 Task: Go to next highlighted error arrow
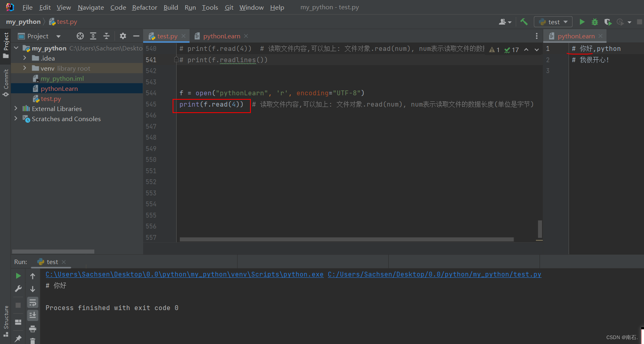coord(537,50)
